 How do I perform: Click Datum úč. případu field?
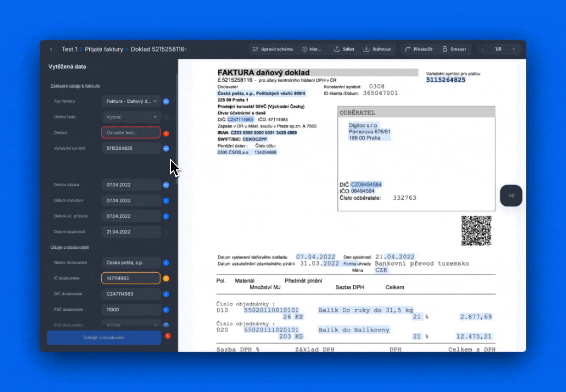[x=131, y=216]
